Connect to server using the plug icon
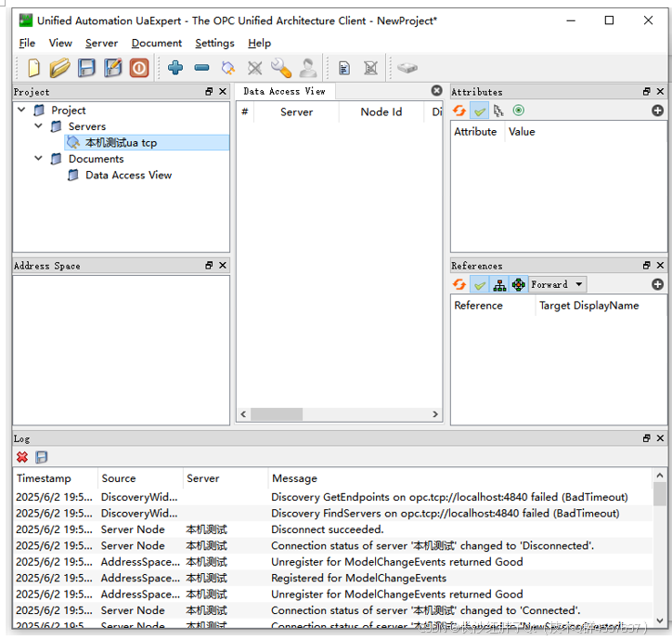 click(228, 68)
